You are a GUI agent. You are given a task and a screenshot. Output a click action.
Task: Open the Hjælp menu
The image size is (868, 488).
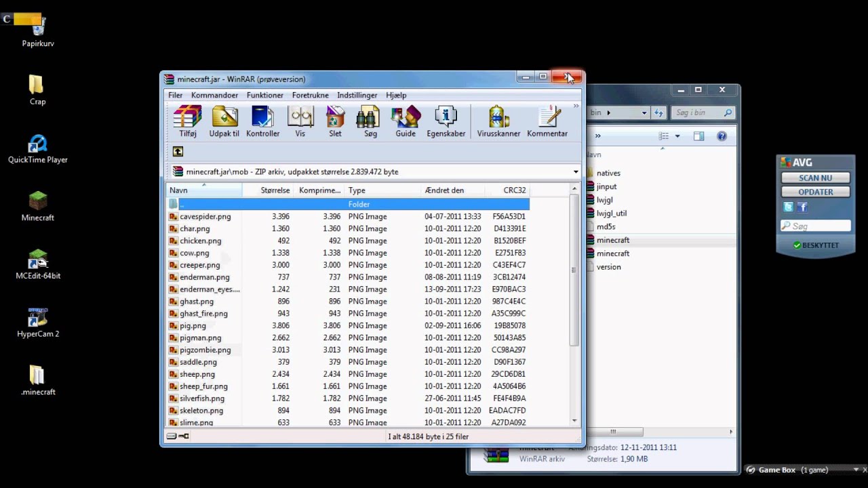point(396,96)
